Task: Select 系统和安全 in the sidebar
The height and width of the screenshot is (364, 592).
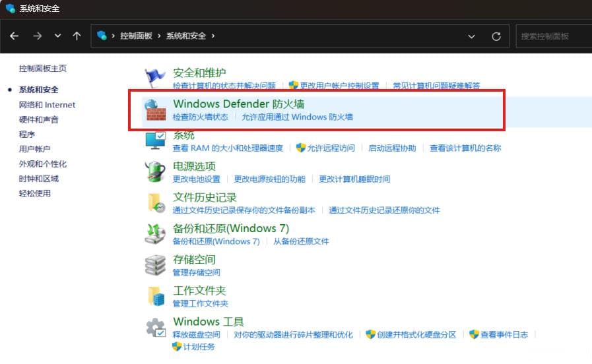Action: 38,90
